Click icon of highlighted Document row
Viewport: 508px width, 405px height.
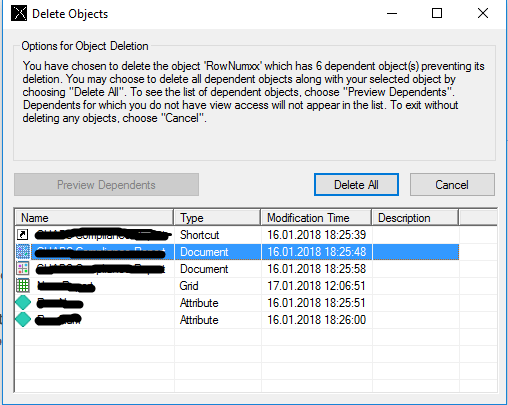point(23,252)
